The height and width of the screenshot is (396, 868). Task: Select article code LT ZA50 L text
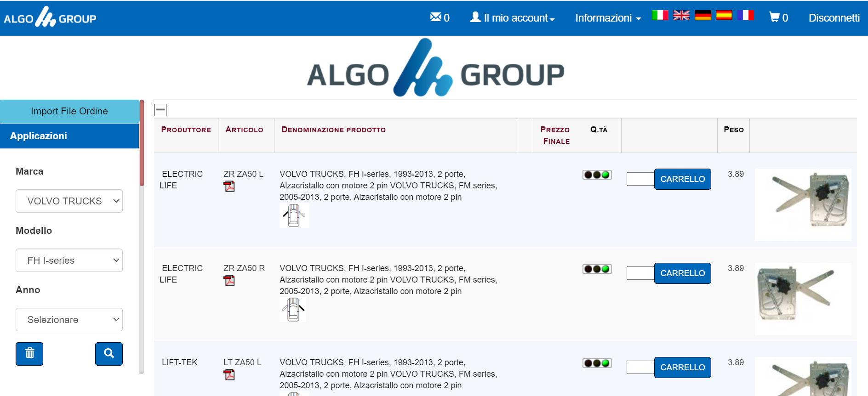point(242,362)
